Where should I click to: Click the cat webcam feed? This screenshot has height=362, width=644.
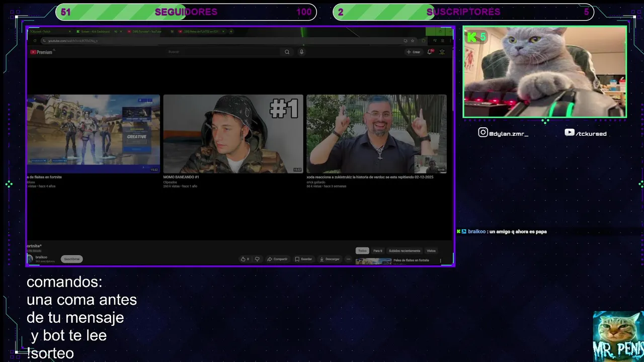tap(545, 72)
